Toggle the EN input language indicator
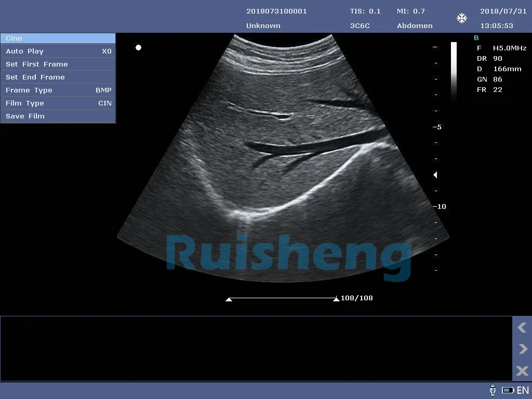The width and height of the screenshot is (532, 399). (x=523, y=390)
